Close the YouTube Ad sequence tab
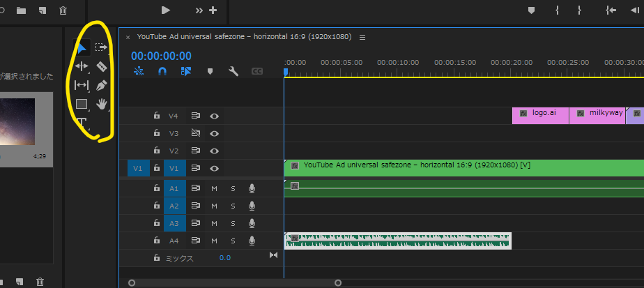The width and height of the screenshot is (644, 288). click(x=128, y=37)
